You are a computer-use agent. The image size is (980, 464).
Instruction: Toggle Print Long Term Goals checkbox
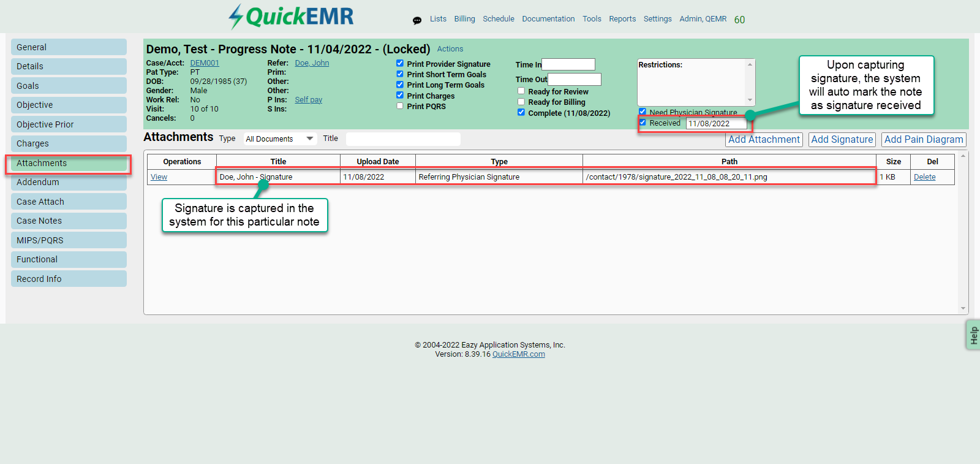coord(400,84)
